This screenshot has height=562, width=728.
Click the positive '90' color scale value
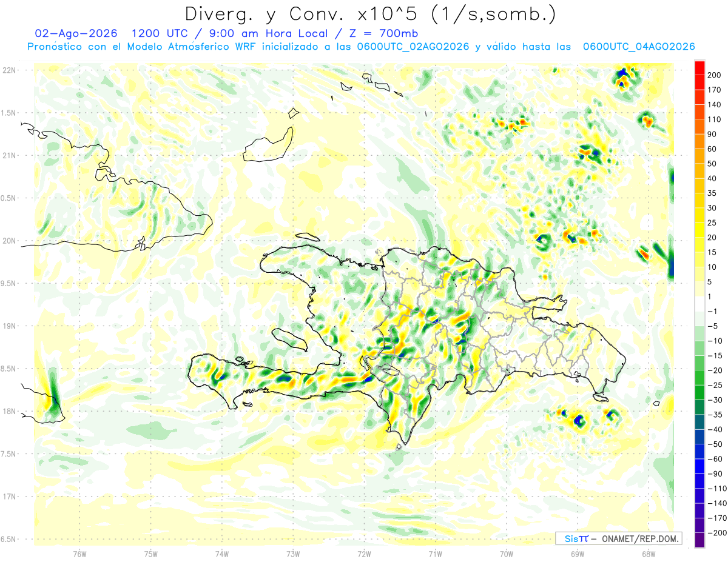712,134
